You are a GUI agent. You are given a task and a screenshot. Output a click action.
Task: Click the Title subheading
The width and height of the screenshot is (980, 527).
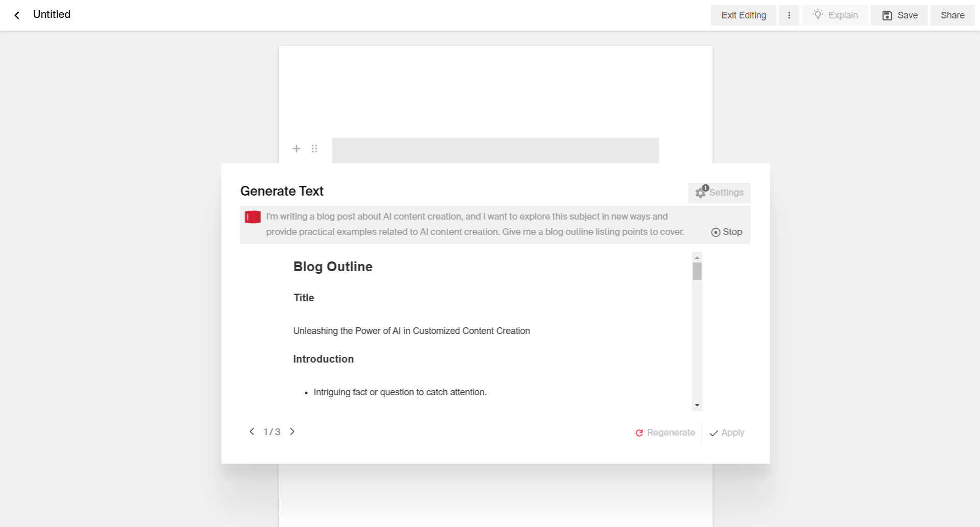pyautogui.click(x=304, y=298)
